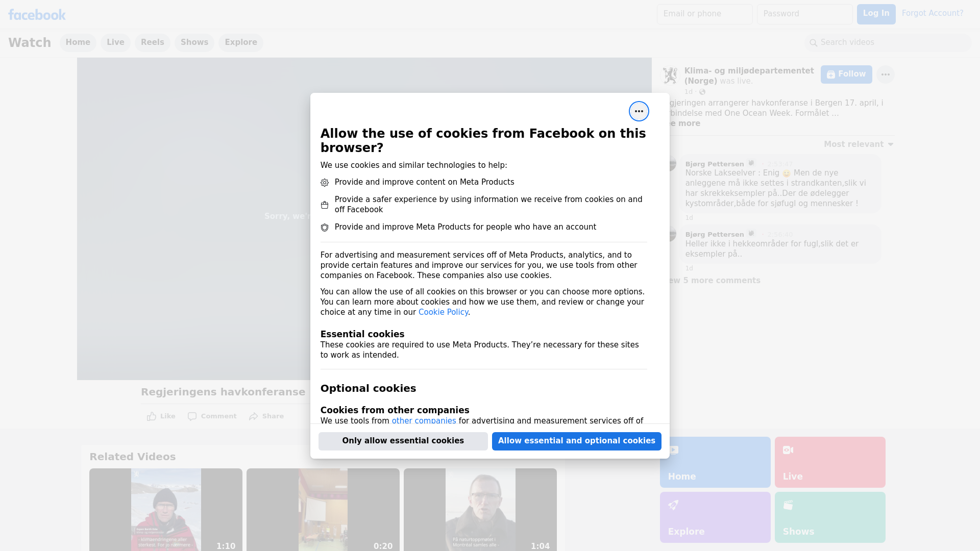Select the Explore tab in Watch
The image size is (980, 551).
coord(240,42)
